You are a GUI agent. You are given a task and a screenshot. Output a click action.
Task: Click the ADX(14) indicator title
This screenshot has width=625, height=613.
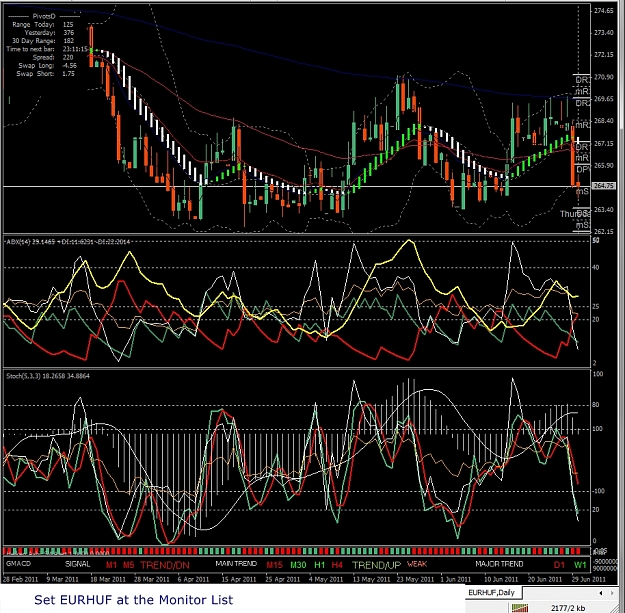69,242
